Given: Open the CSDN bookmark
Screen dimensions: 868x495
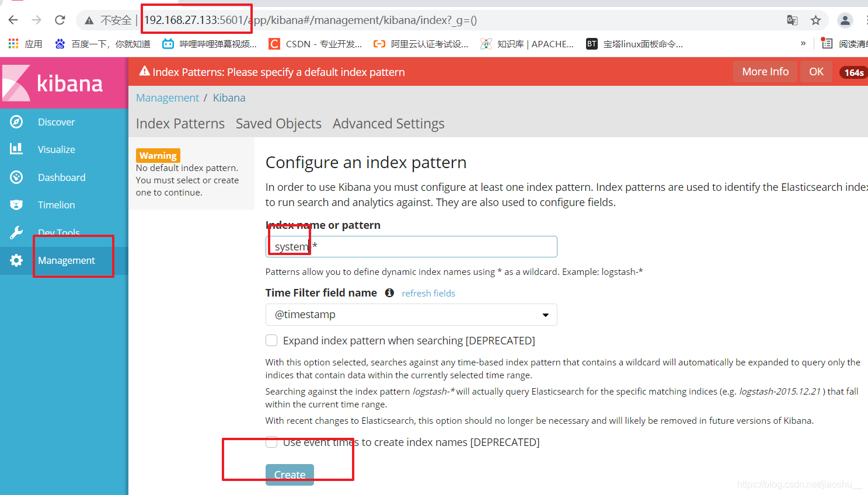Looking at the screenshot, I should click(x=315, y=44).
